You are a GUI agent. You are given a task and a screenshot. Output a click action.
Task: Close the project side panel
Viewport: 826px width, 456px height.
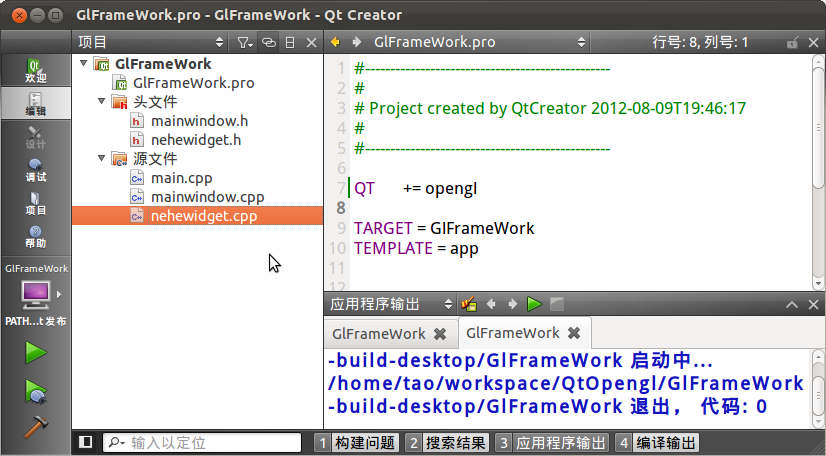311,43
